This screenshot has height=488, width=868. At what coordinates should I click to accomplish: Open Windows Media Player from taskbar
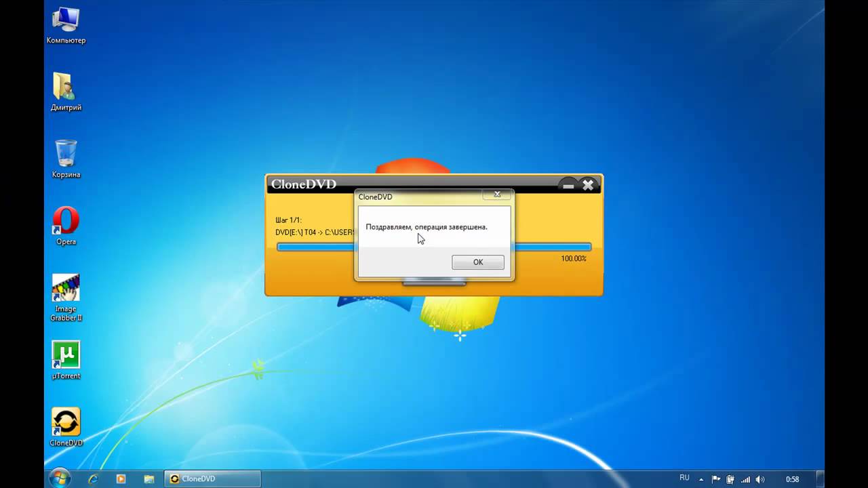pos(121,479)
